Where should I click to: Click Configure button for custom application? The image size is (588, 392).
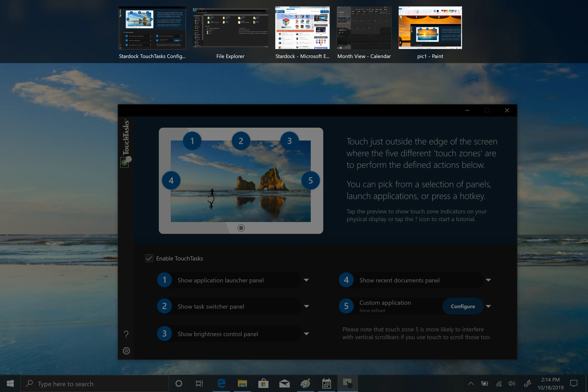[x=463, y=306]
